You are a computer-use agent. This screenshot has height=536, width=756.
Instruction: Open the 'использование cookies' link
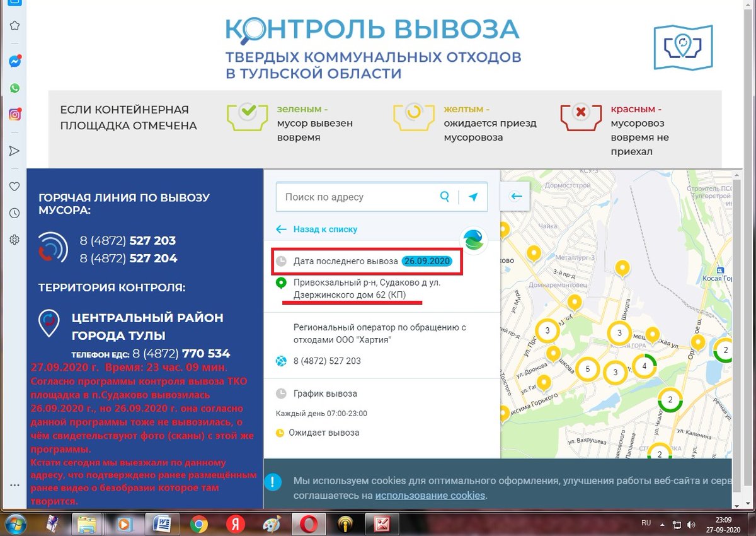pyautogui.click(x=430, y=496)
